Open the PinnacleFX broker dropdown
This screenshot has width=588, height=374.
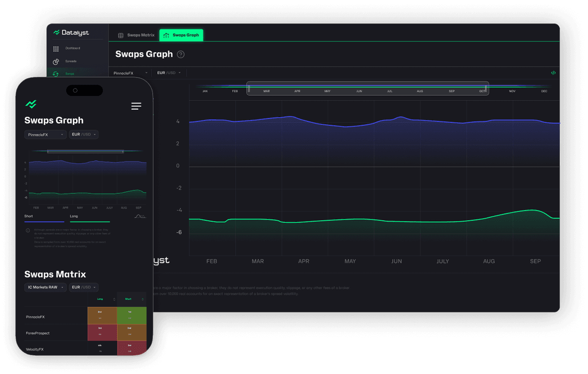[129, 72]
